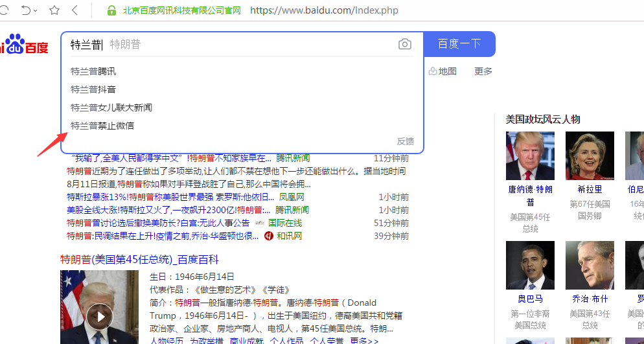Click Obama portrait thumbnail
Screen dimensions: 644x344
pyautogui.click(x=530, y=265)
